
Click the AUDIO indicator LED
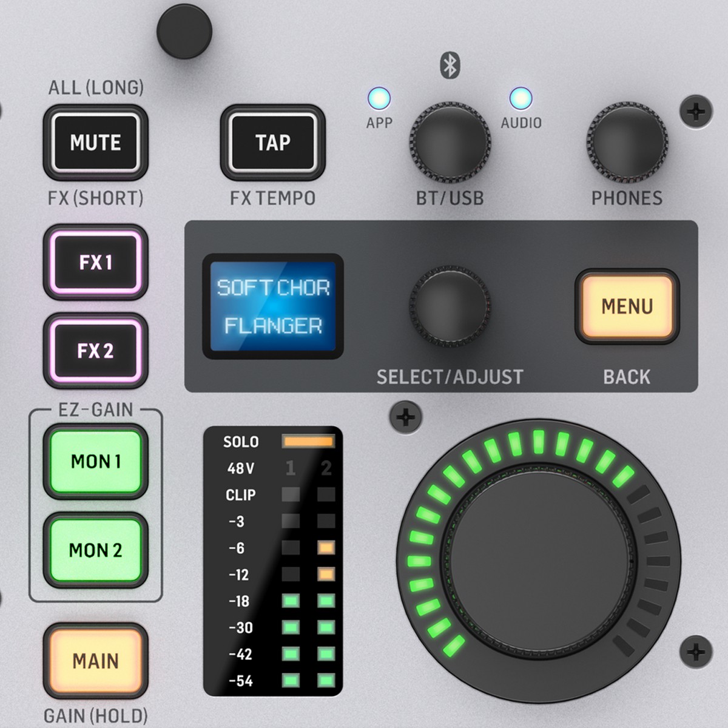tap(521, 98)
